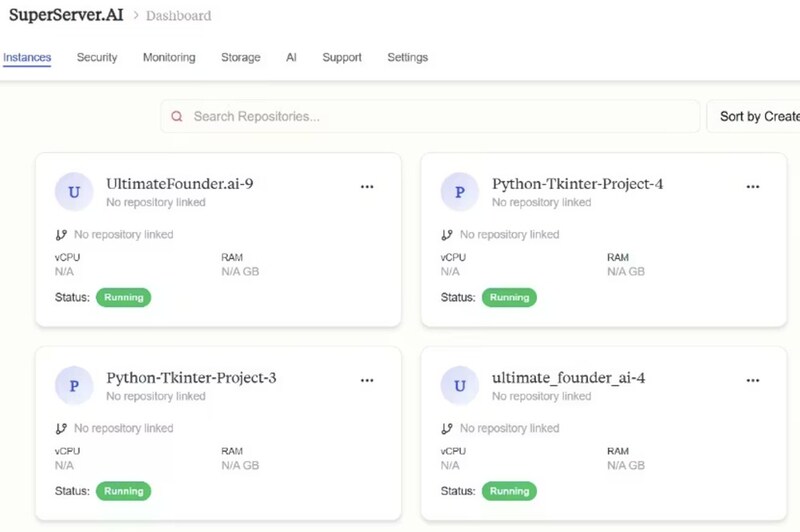This screenshot has width=800, height=532.
Task: Click the Python-Tkinter-Project-4 avatar icon
Action: click(x=459, y=192)
